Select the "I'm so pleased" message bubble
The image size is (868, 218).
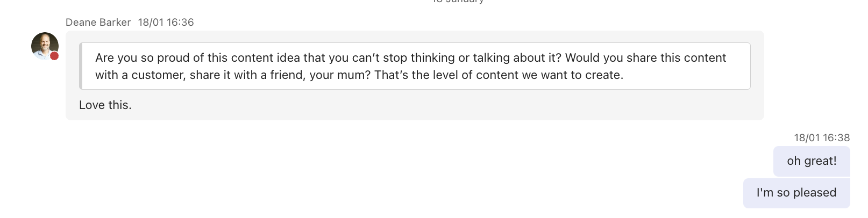pyautogui.click(x=796, y=193)
